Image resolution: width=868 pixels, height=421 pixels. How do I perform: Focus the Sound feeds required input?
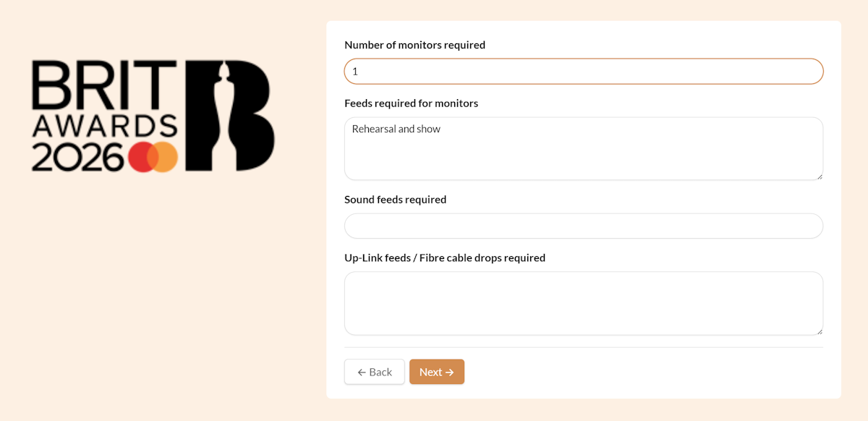(583, 226)
